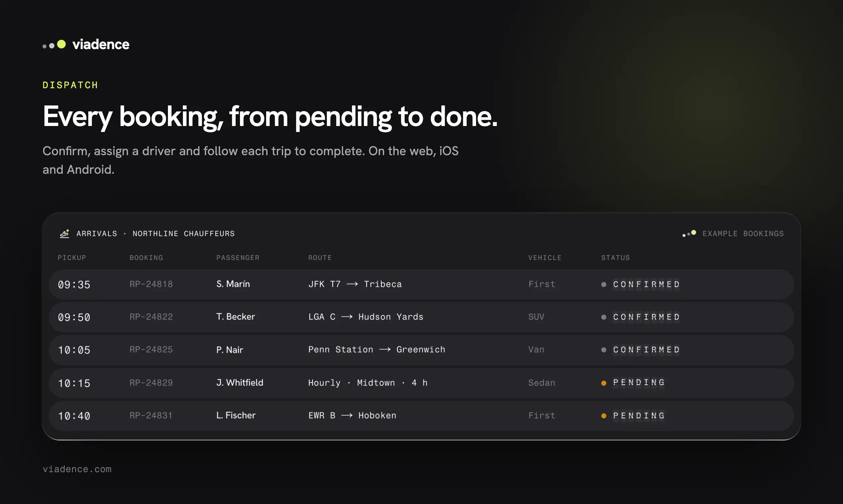Click the arrow in LGA C to Hudson Yards route

click(347, 317)
